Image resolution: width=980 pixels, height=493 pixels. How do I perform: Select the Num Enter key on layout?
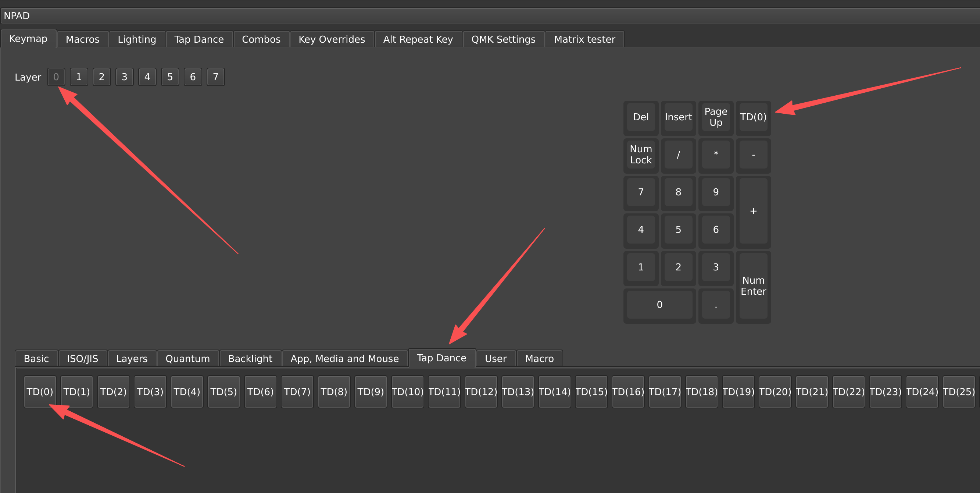[753, 286]
